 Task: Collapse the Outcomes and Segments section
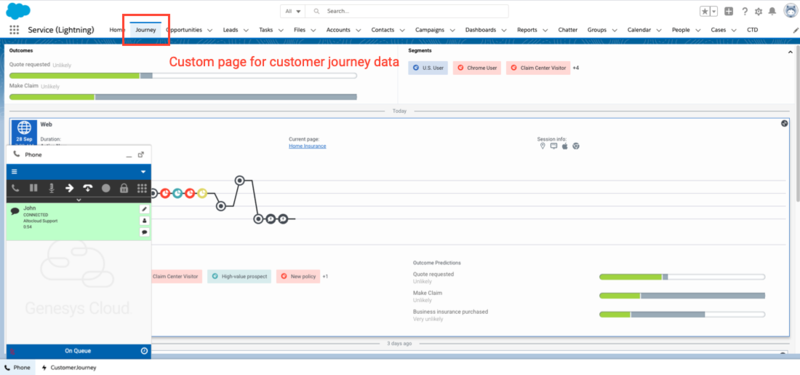(790, 52)
